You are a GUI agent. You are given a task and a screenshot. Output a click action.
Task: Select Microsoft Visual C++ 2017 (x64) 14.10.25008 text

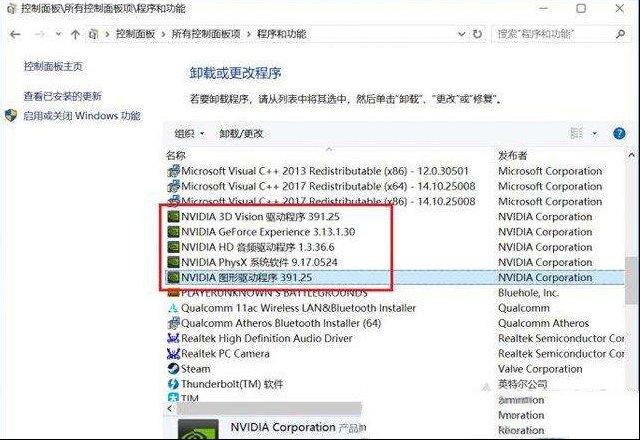[328, 186]
